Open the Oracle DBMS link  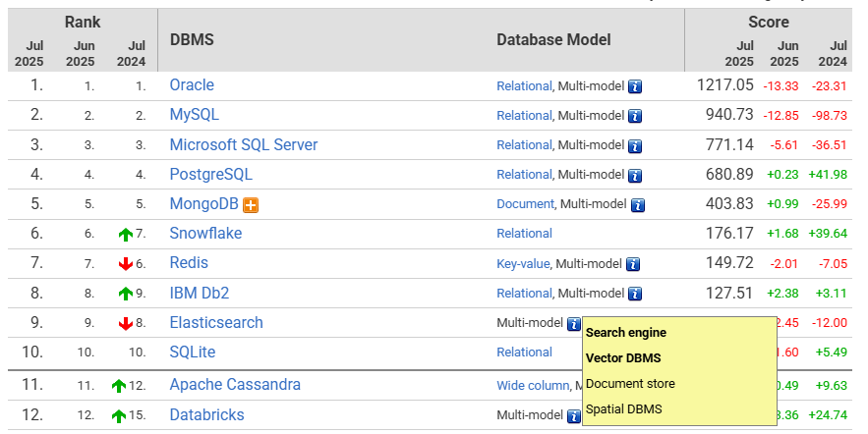coord(192,85)
